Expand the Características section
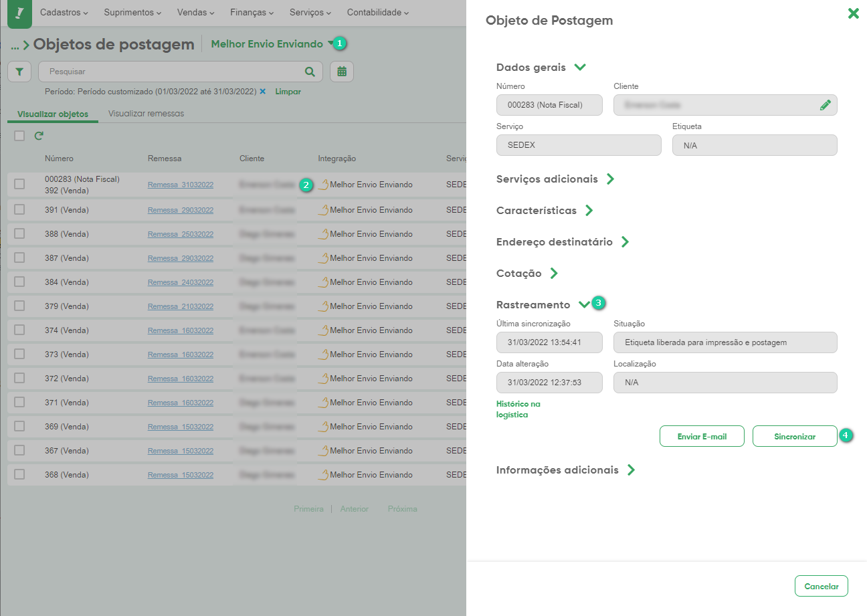Image resolution: width=867 pixels, height=616 pixels. tap(589, 211)
